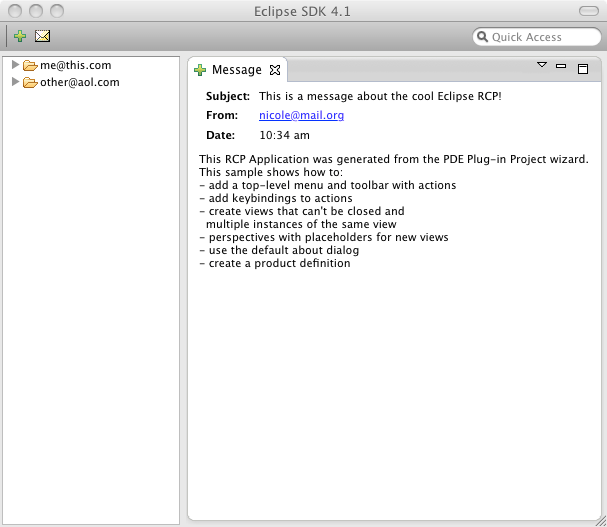Click the envelope Open Message toolbar icon
The width and height of the screenshot is (607, 527).
point(42,37)
